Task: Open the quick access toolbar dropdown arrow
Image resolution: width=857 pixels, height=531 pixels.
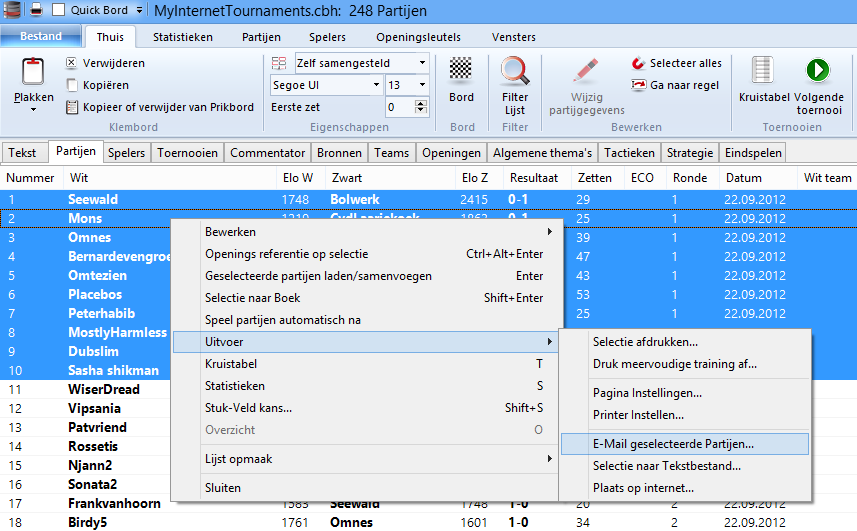Action: (139, 10)
